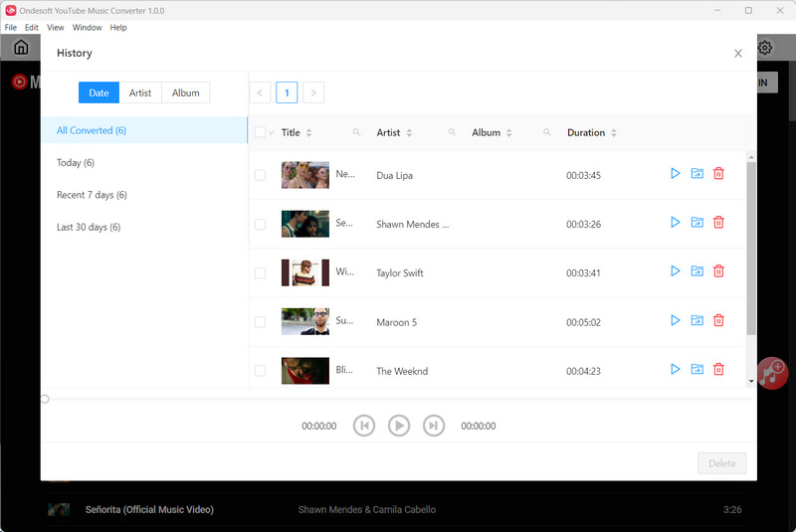Open the Help menu

point(118,28)
